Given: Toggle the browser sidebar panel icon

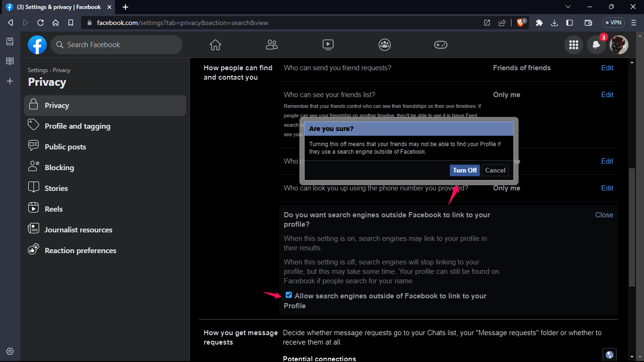Looking at the screenshot, I should tap(570, 23).
